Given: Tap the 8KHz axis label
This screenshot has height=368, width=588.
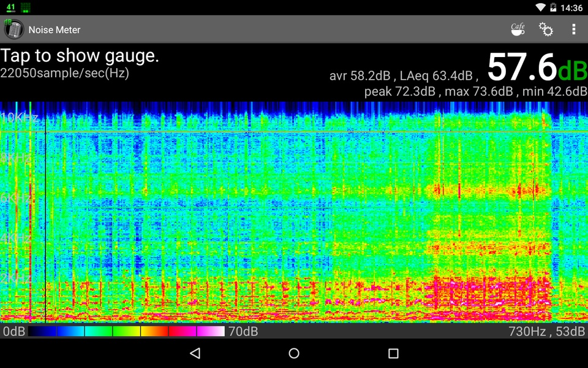Looking at the screenshot, I should click(x=15, y=158).
